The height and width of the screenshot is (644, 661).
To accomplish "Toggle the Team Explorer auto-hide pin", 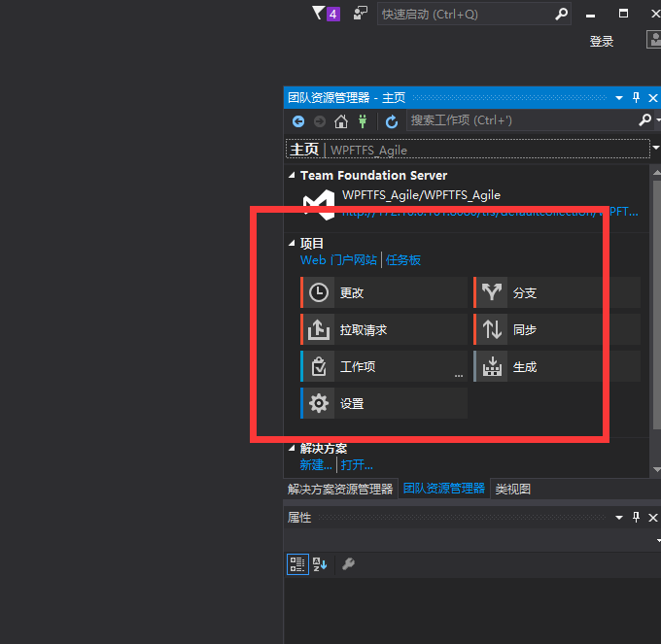I will [636, 98].
